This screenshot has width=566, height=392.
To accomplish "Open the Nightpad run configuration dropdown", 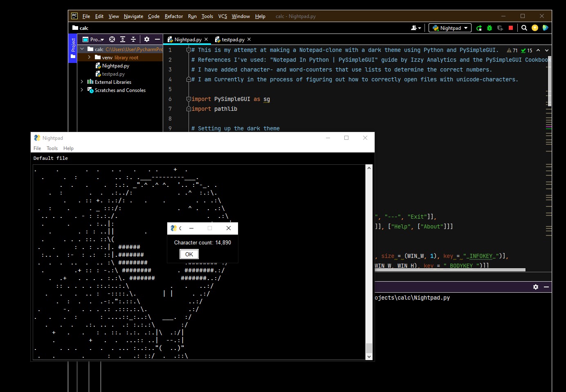I will click(x=450, y=28).
